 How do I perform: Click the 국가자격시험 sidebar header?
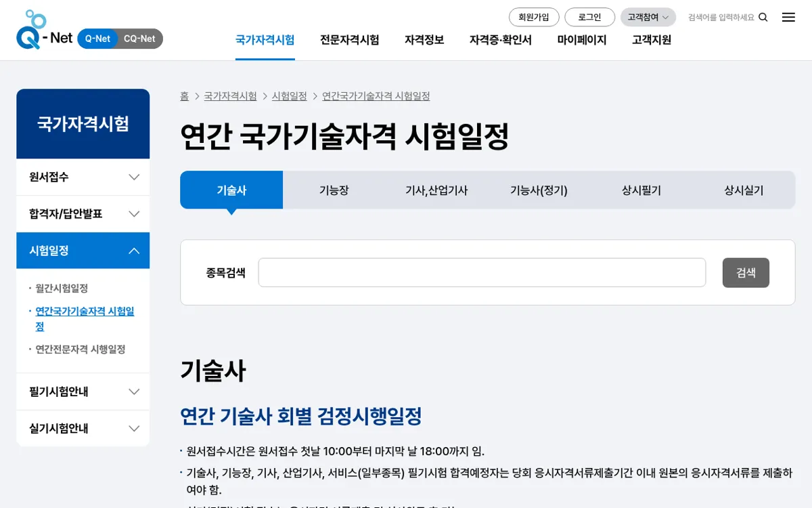(x=83, y=124)
